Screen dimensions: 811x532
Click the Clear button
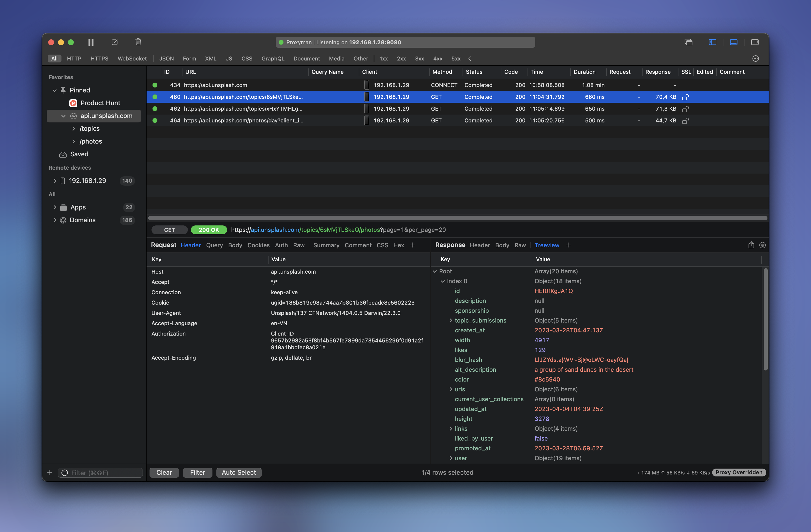(x=164, y=473)
